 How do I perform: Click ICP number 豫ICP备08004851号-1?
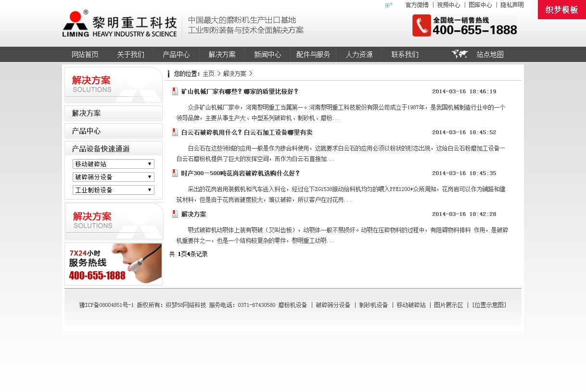point(106,305)
